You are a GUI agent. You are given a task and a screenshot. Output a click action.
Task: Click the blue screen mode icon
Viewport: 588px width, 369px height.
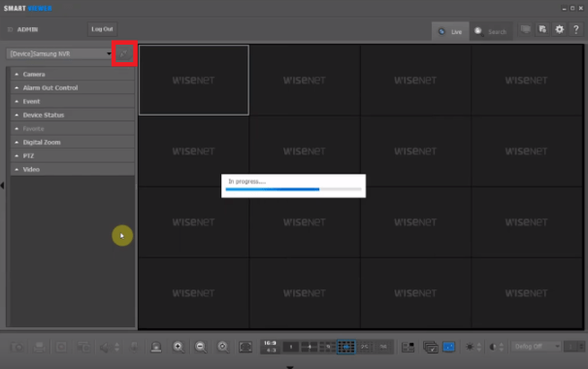click(x=449, y=347)
